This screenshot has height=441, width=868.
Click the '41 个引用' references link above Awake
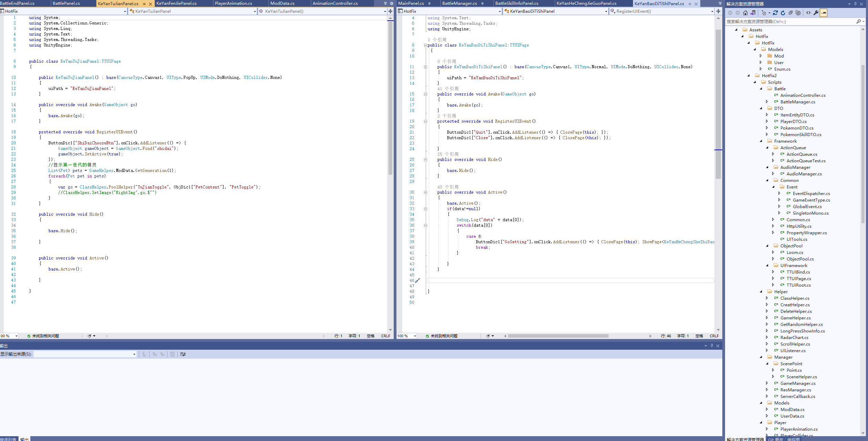448,89
